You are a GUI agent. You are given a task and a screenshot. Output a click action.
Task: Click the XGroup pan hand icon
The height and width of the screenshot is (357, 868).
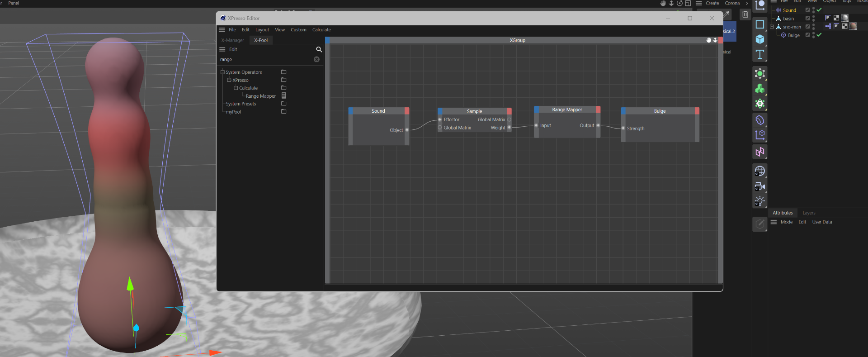[x=708, y=40]
